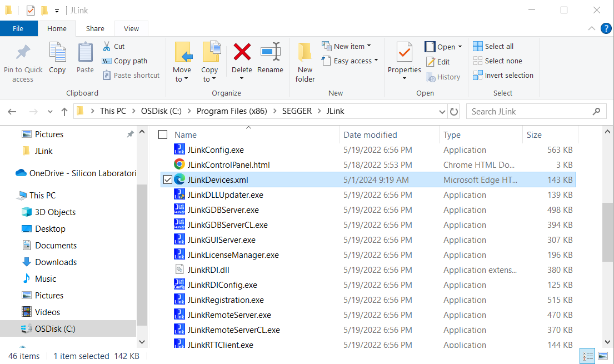
Task: Sort by the Date modified column header
Action: point(370,135)
